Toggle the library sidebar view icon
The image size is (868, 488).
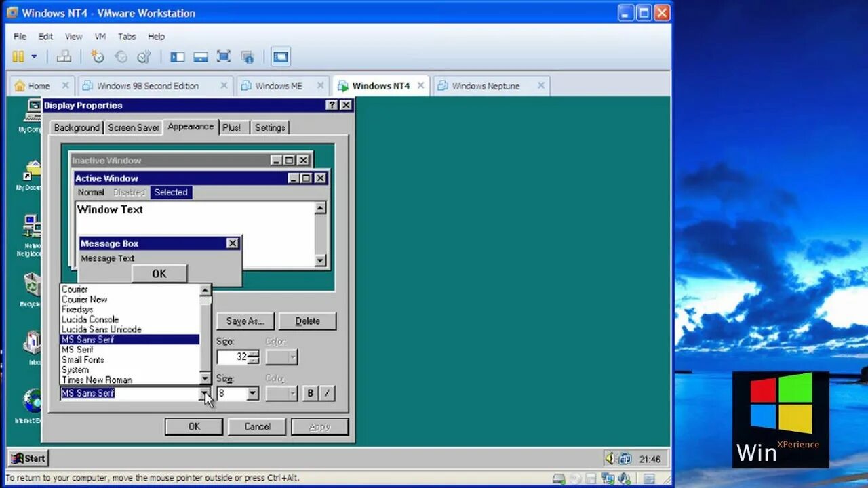pos(178,57)
